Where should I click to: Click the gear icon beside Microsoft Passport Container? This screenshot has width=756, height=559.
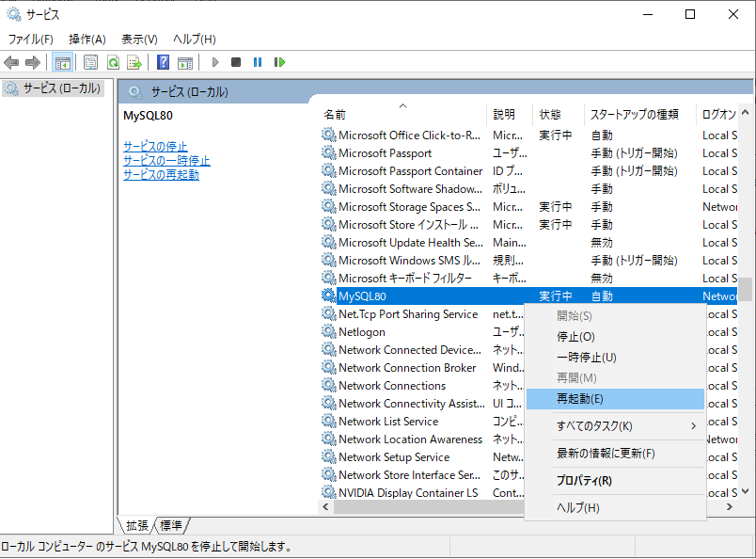(x=329, y=171)
